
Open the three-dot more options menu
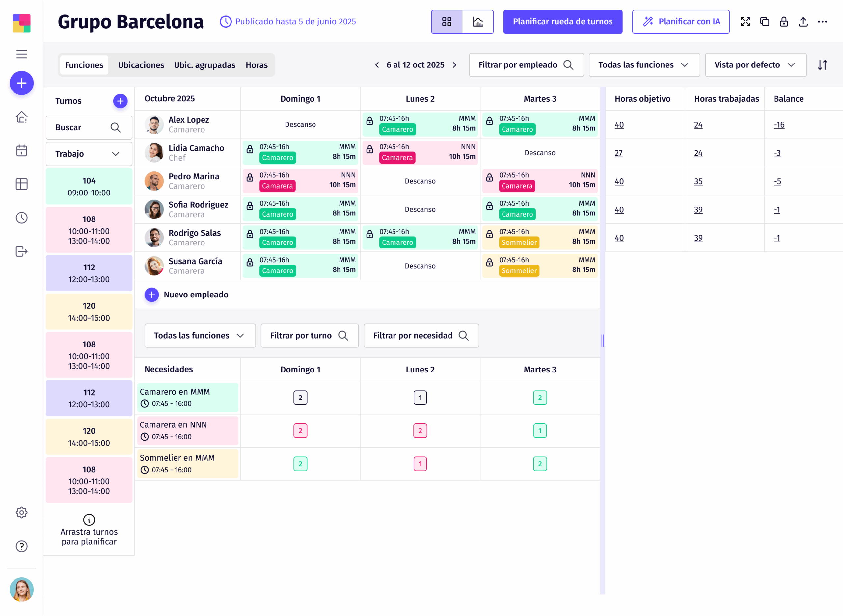(823, 22)
